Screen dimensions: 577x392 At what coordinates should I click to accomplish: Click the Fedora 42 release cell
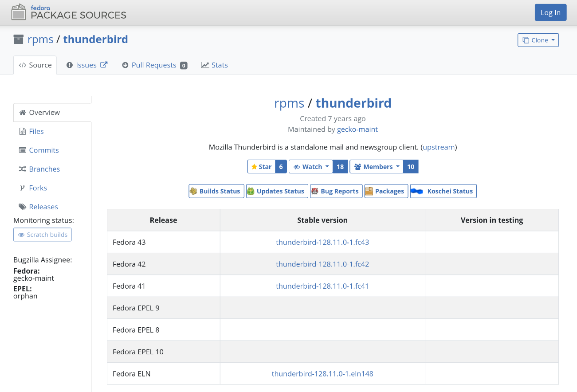tap(164, 264)
